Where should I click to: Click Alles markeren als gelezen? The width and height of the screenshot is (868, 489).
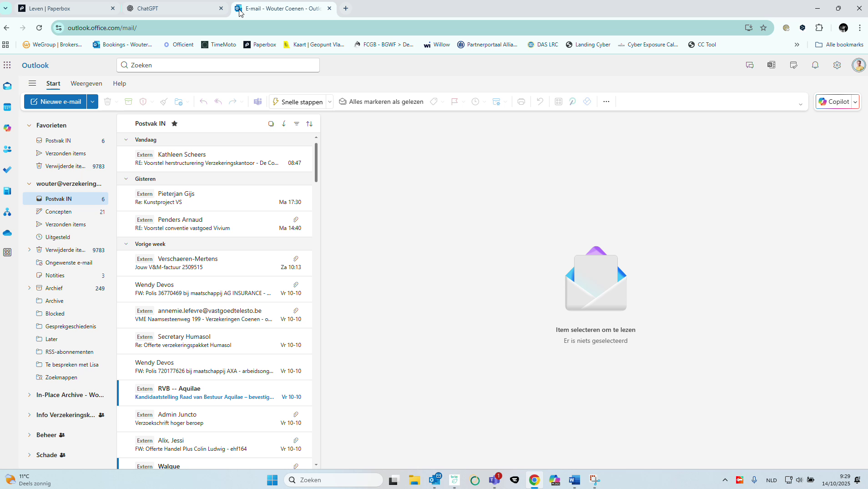tap(381, 102)
